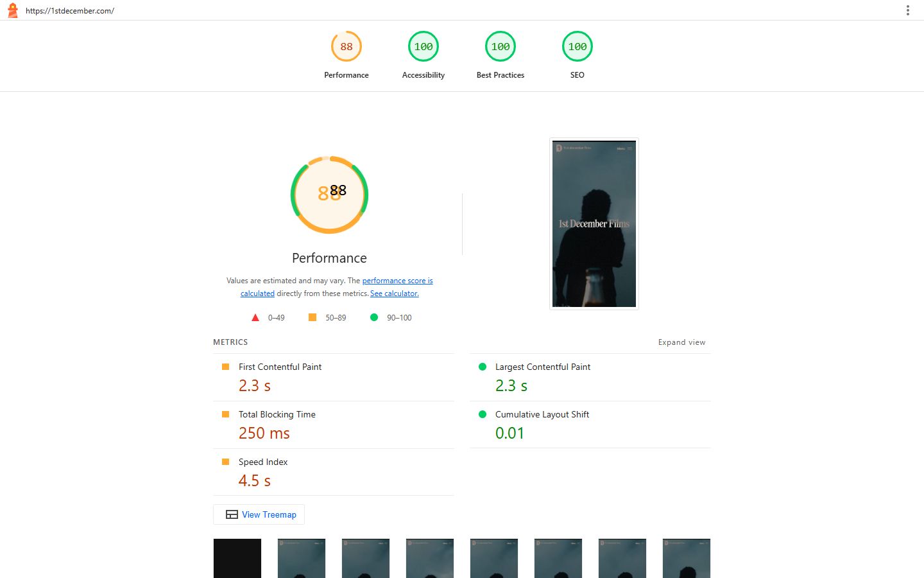This screenshot has width=924, height=578.
Task: Open the final page screenshot preview
Action: (x=594, y=223)
